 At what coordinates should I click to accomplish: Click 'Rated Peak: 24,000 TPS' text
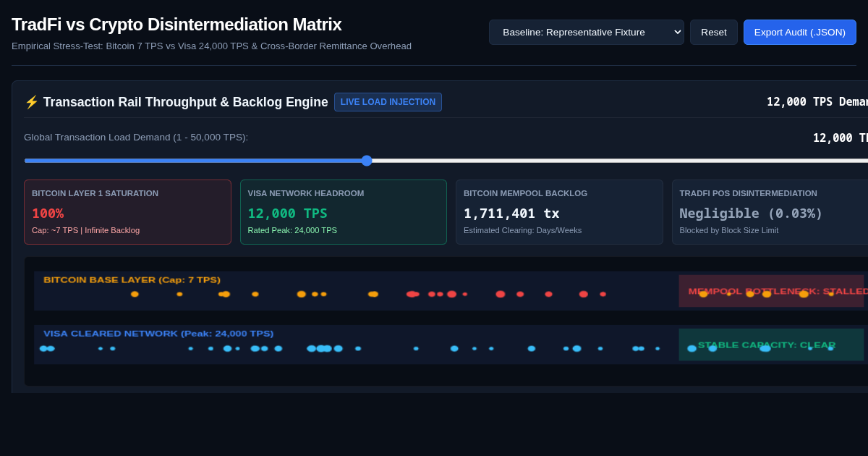pyautogui.click(x=292, y=230)
